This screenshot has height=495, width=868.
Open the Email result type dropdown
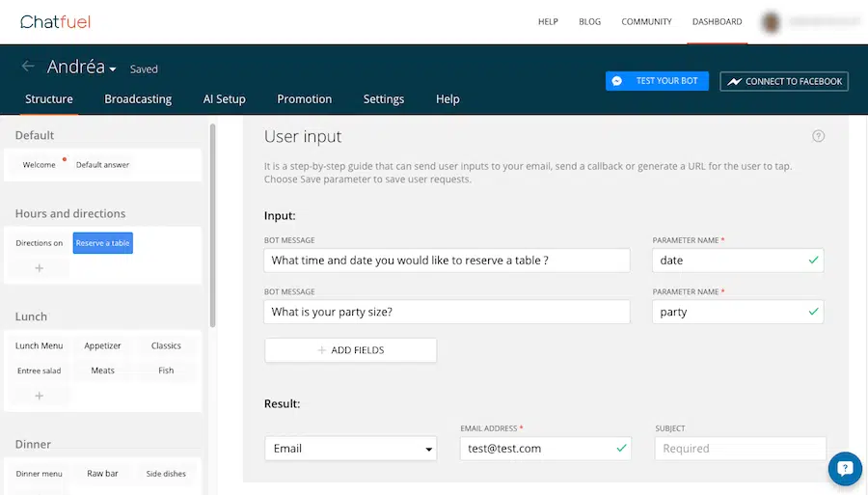[350, 449]
